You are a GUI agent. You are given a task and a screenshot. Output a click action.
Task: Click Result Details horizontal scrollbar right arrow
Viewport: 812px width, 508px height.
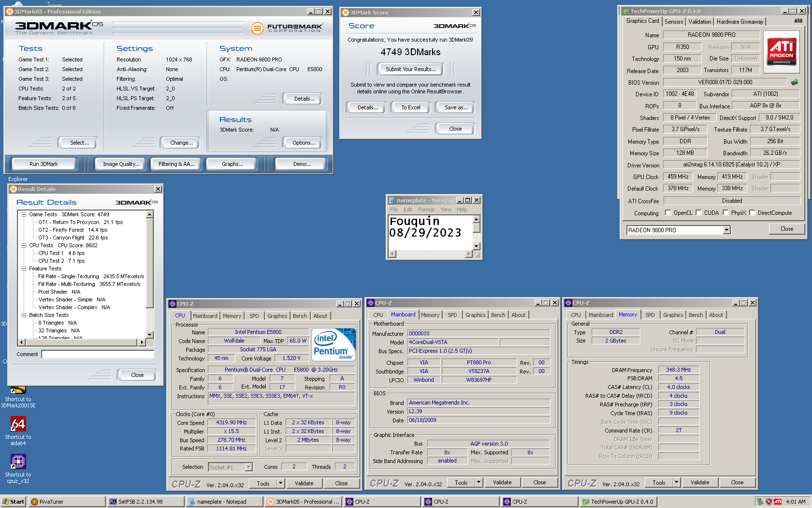click(142, 342)
